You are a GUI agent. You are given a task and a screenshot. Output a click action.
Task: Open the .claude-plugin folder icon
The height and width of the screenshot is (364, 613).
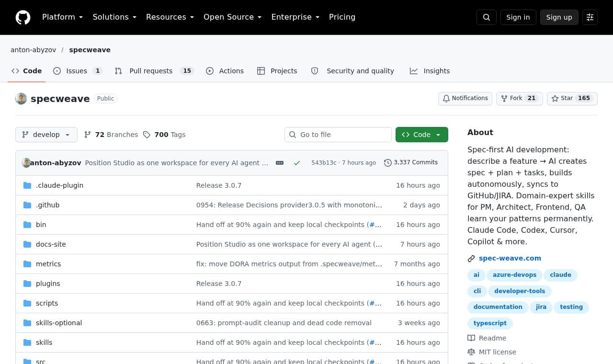(27, 185)
